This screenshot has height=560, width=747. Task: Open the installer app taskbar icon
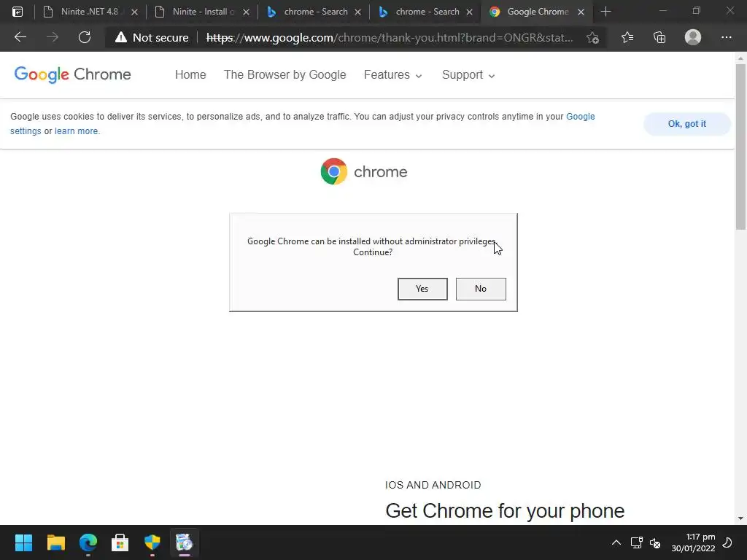[x=185, y=542]
